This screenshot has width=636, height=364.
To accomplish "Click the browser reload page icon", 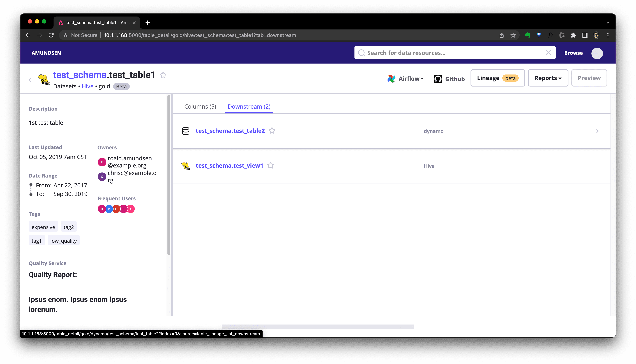I will 51,35.
